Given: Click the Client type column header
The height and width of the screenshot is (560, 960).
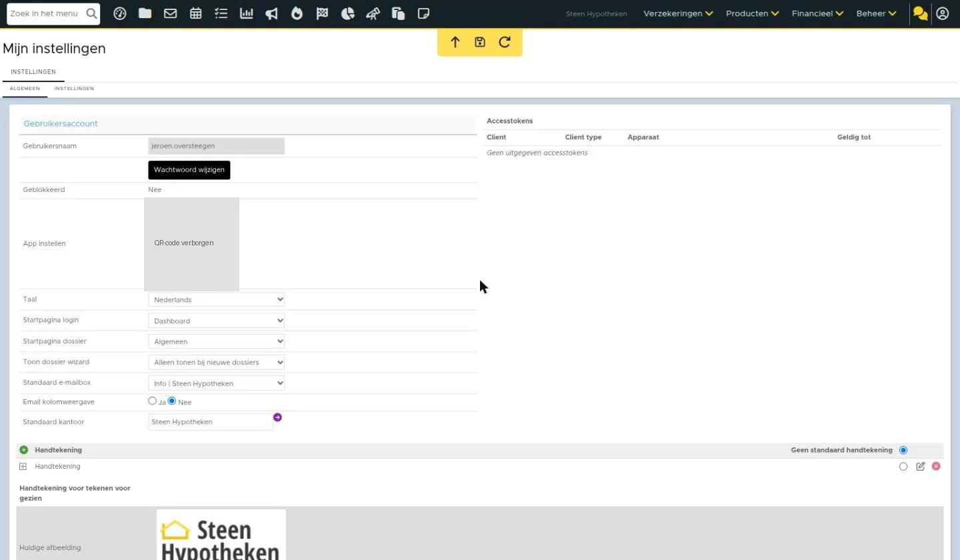Looking at the screenshot, I should (583, 137).
